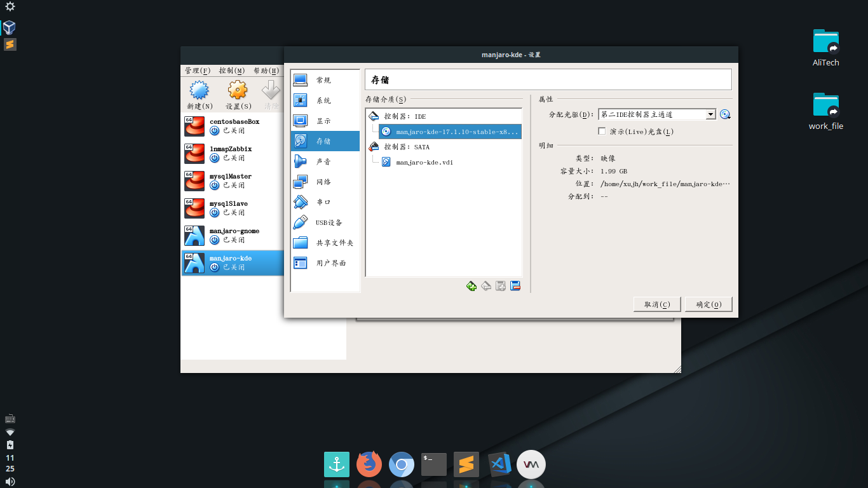Click the Sublime Text icon in side panel
The height and width of the screenshot is (488, 868).
10,44
